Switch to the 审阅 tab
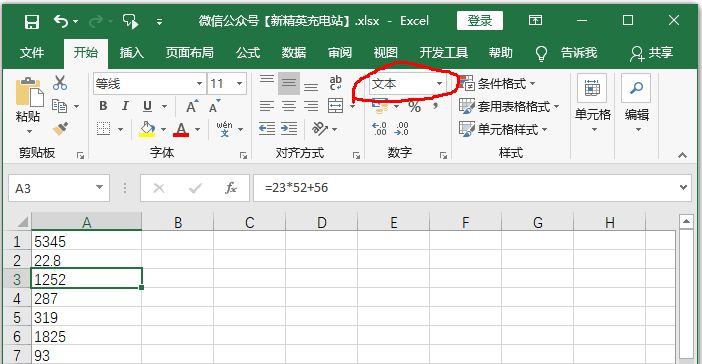Screen dimensions: 702x364 (x=340, y=53)
